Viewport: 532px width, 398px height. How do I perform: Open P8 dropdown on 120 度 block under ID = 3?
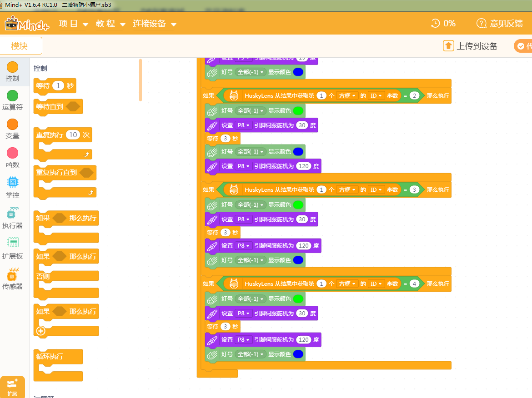pyautogui.click(x=243, y=246)
